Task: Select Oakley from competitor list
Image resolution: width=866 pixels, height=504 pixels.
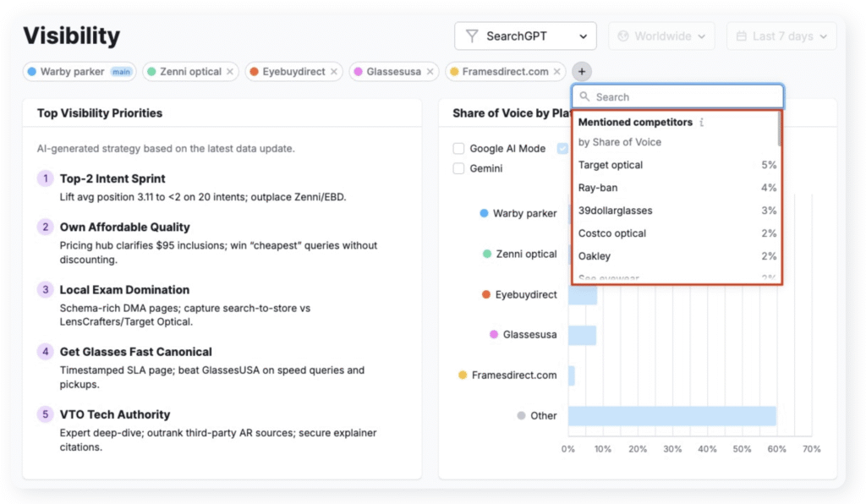Action: [677, 256]
